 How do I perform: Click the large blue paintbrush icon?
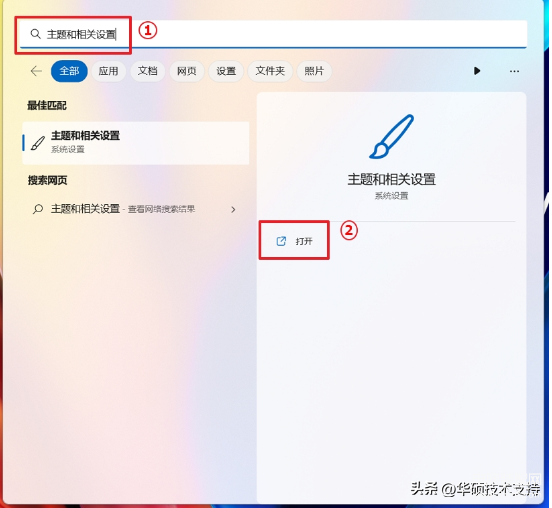point(391,136)
